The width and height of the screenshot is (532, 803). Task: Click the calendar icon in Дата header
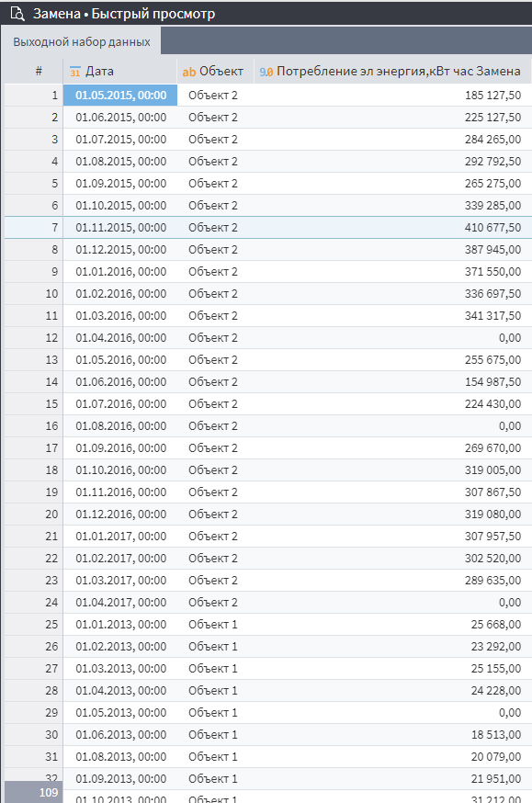(74, 72)
